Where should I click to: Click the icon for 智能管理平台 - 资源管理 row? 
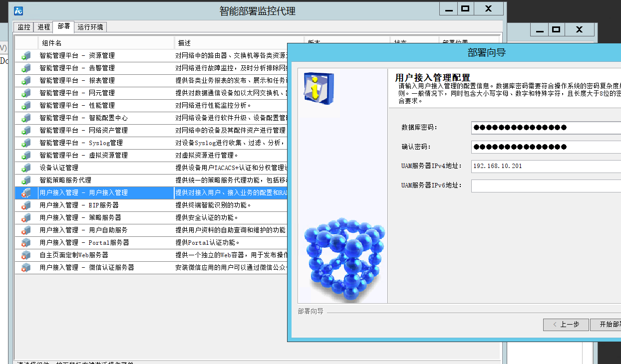(26, 55)
